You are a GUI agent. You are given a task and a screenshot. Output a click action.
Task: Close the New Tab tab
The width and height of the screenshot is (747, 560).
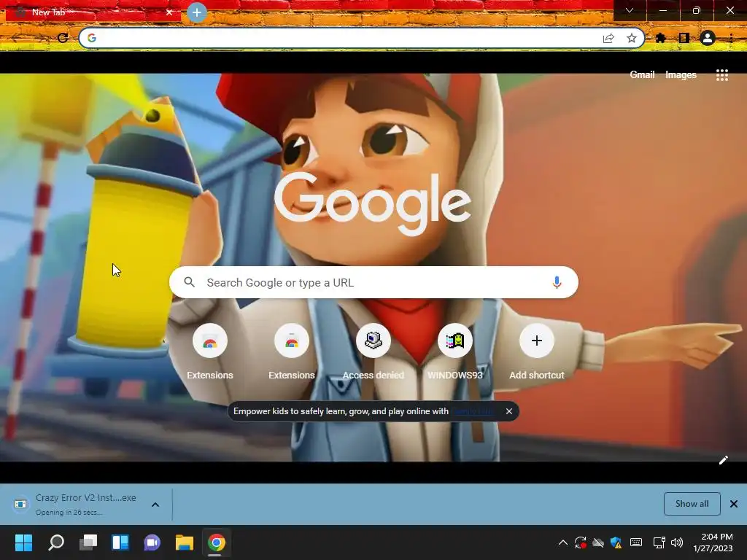(x=169, y=12)
